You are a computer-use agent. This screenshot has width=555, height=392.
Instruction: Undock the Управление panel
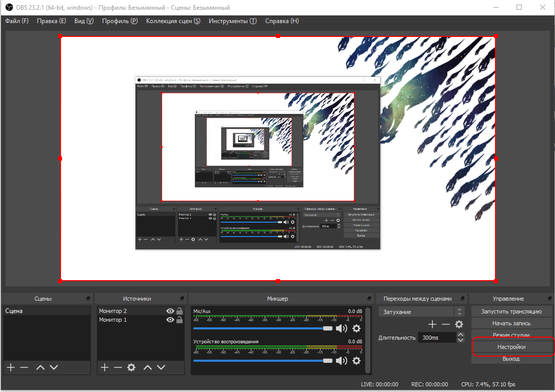[x=550, y=299]
